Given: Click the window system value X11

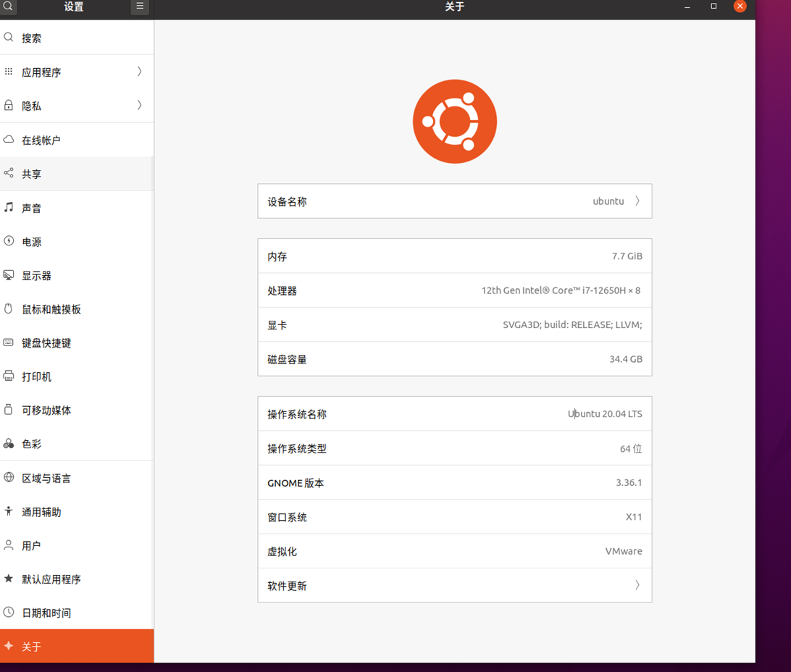Looking at the screenshot, I should pyautogui.click(x=634, y=517).
